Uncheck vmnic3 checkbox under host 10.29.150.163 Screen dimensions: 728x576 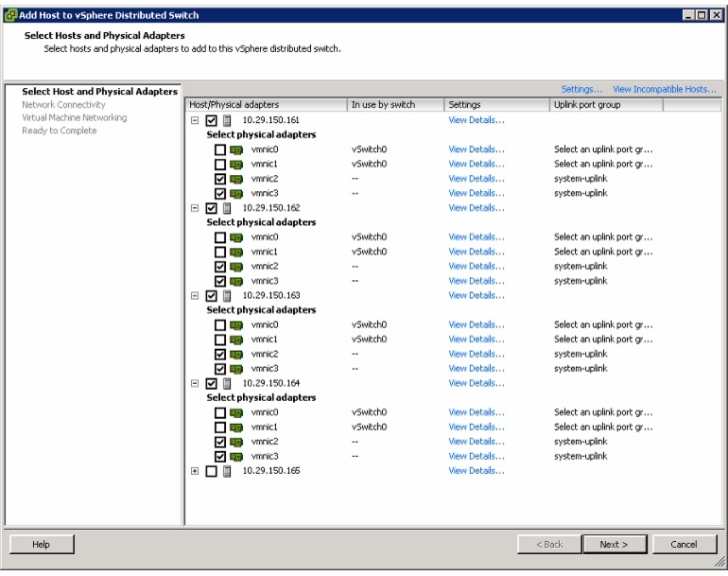(x=220, y=369)
